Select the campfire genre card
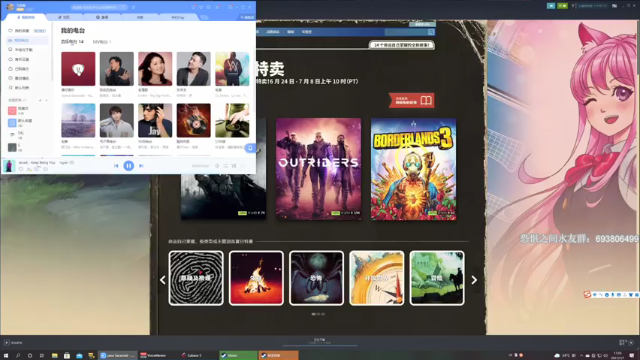The image size is (640, 360). tap(256, 278)
